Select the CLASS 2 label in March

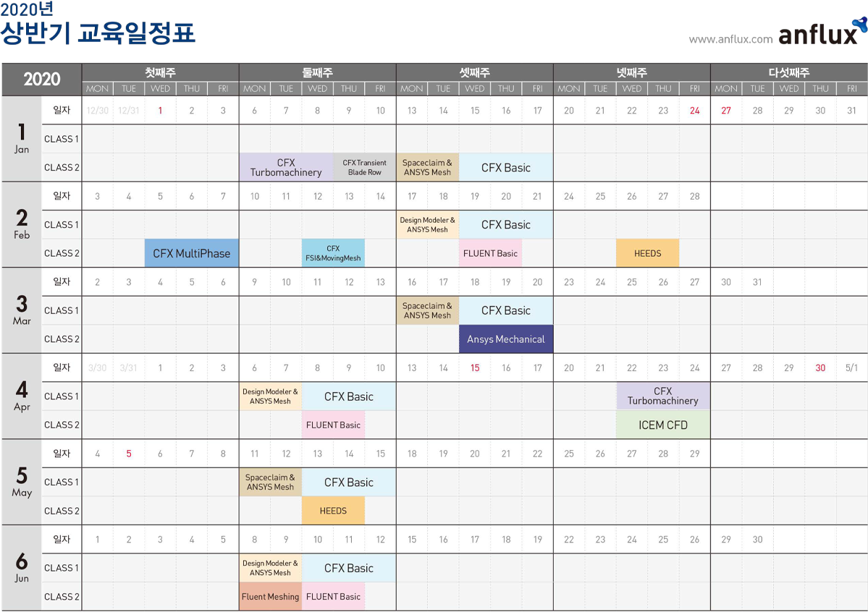[x=62, y=339]
